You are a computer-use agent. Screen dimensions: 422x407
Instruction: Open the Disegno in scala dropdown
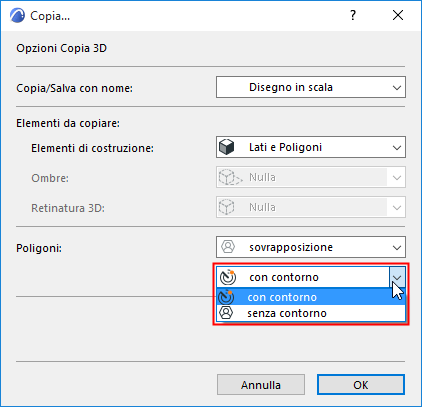(311, 87)
